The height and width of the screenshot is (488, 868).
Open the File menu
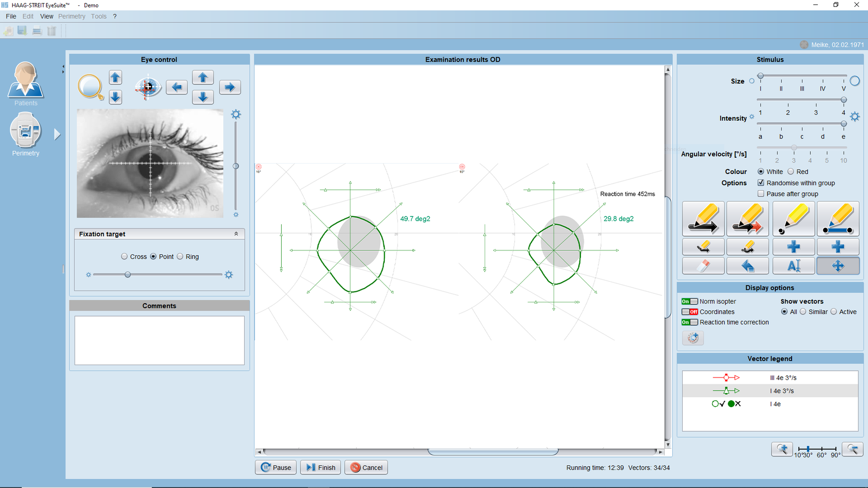point(11,16)
